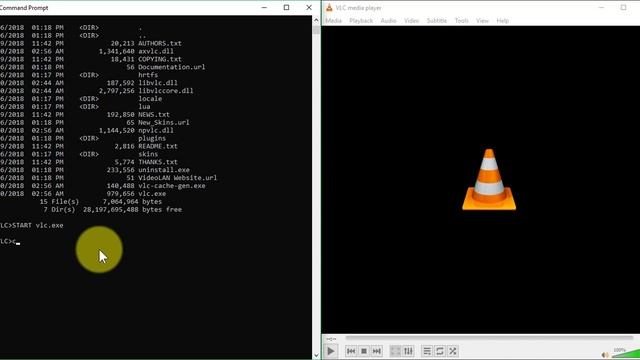Click the VLC seek bar timeline
This screenshot has height=360, width=640.
(489, 338)
